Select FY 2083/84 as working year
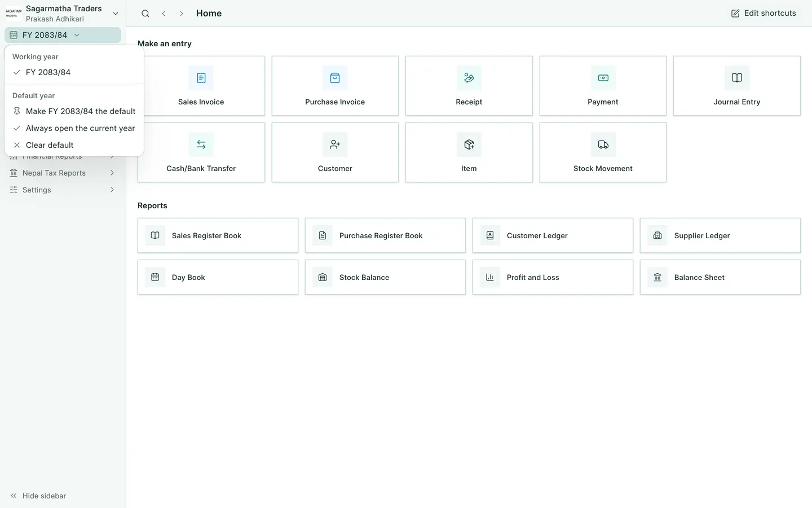 tap(74, 72)
